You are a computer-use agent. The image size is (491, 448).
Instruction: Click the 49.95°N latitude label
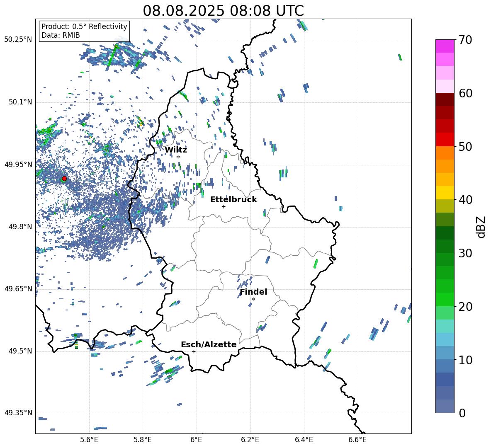[18, 164]
